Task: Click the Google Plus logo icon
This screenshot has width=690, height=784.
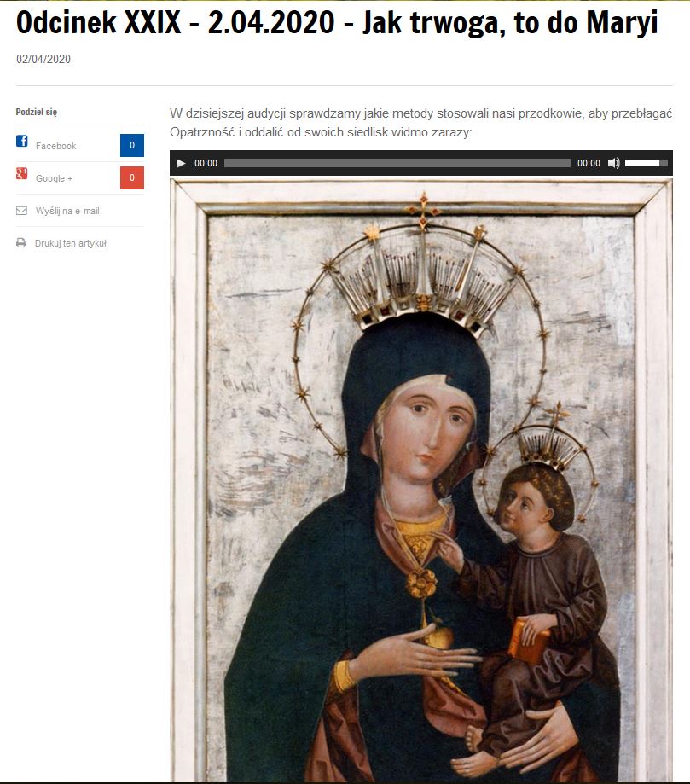Action: point(21,173)
